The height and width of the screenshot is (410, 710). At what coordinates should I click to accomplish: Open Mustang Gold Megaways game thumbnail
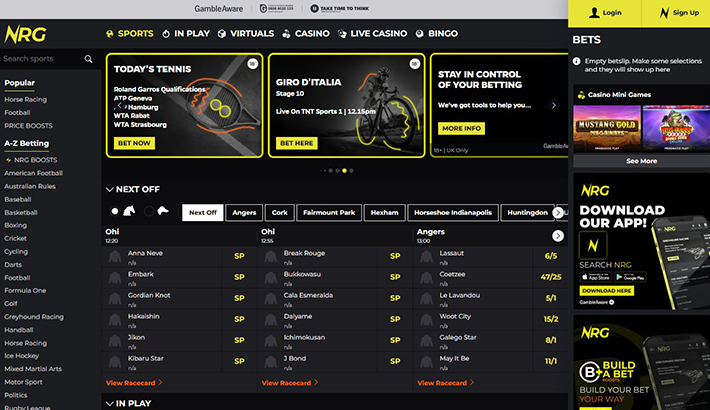click(x=607, y=128)
